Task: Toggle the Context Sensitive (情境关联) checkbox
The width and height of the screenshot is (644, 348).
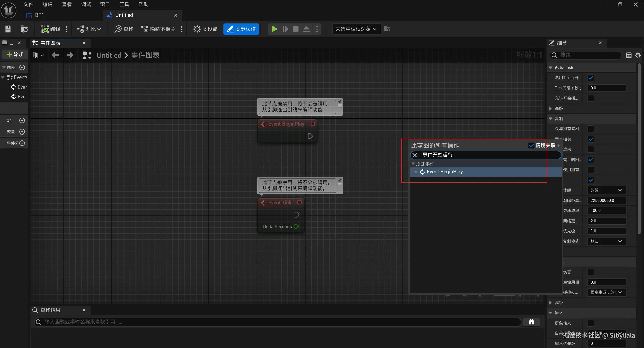Action: (531, 145)
